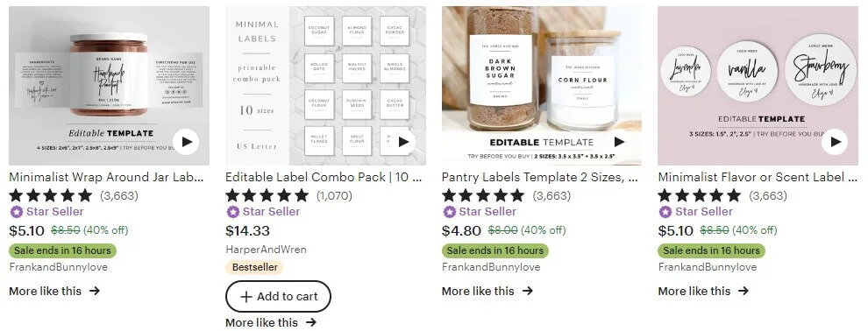The width and height of the screenshot is (868, 331).
Task: Click Star Seller badge icon under Pantry Labels listing
Action: click(450, 212)
